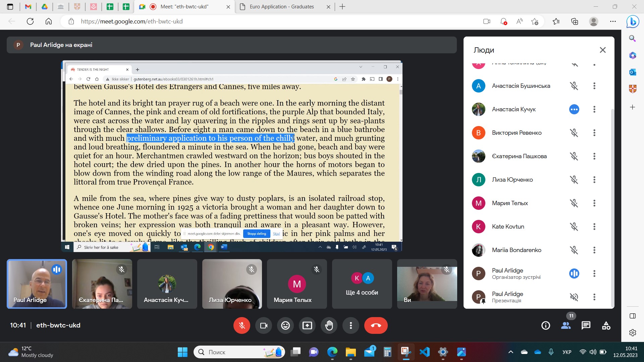This screenshot has width=644, height=362.
Task: Open Visual Studio Code from taskbar
Action: coord(425,352)
